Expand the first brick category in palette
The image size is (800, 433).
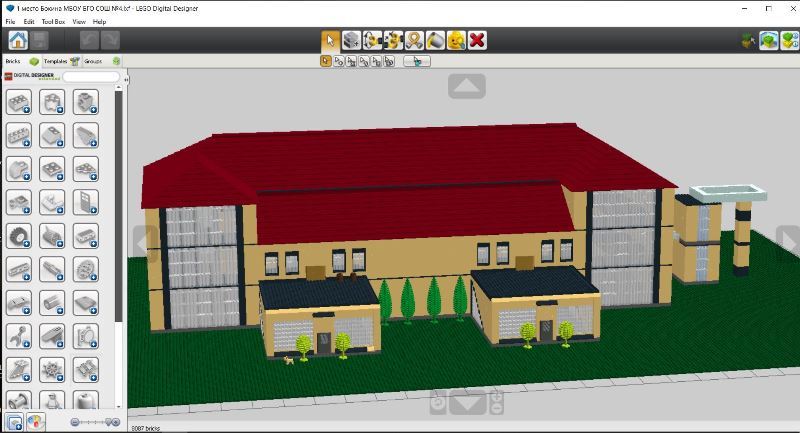point(19,102)
